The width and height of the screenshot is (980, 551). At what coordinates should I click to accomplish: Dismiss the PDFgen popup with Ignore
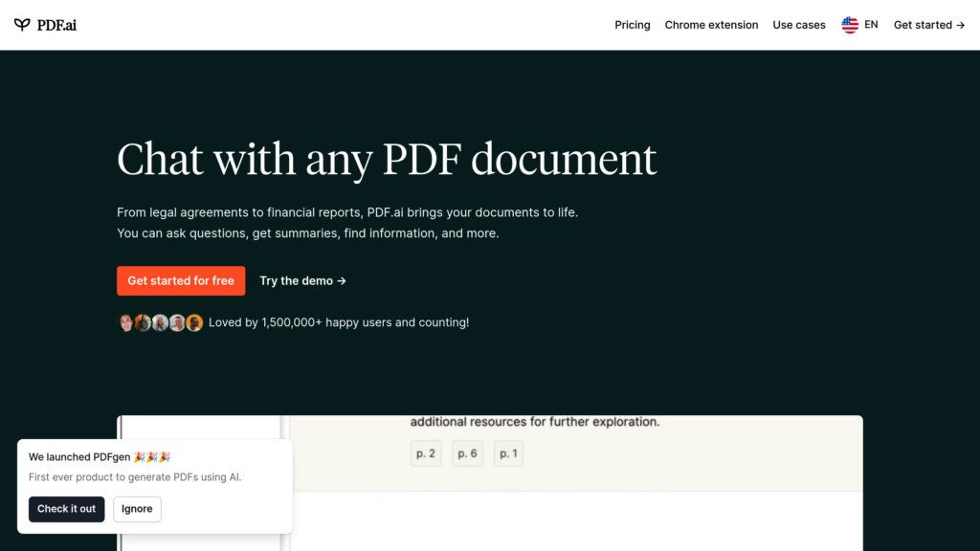136,509
